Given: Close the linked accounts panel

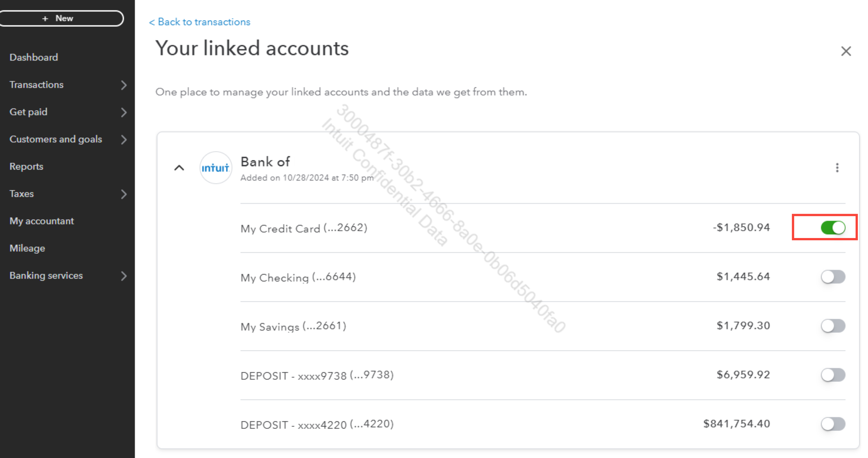Looking at the screenshot, I should pos(846,51).
